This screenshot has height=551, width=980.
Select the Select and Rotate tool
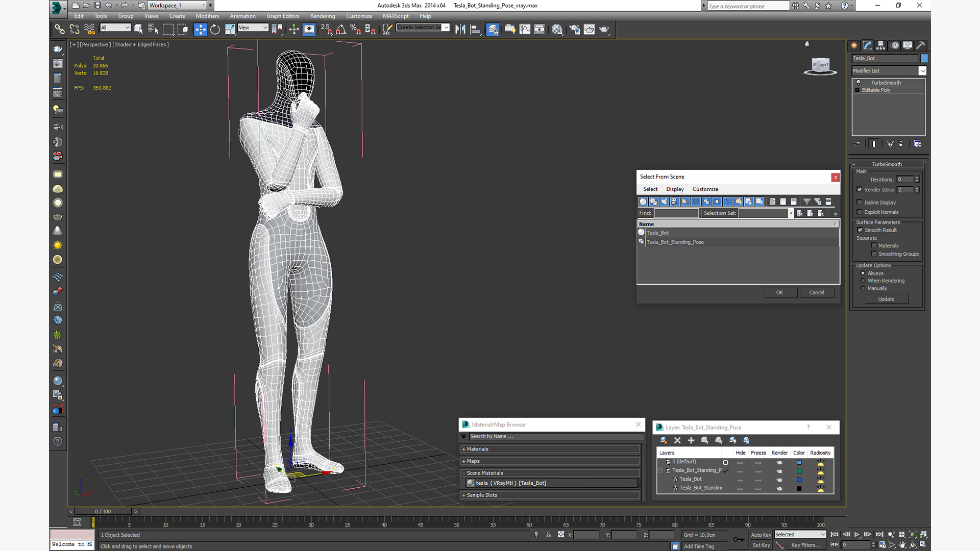215,30
